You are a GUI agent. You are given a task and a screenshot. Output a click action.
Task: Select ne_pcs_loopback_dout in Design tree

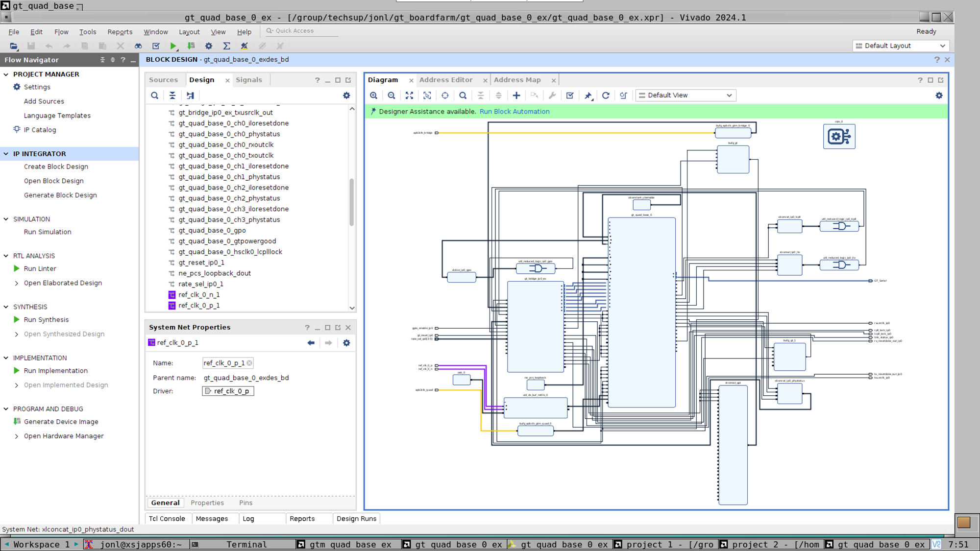(215, 273)
